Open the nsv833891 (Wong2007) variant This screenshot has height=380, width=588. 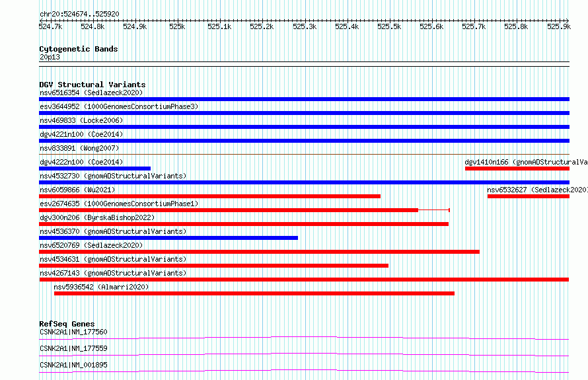point(79,148)
